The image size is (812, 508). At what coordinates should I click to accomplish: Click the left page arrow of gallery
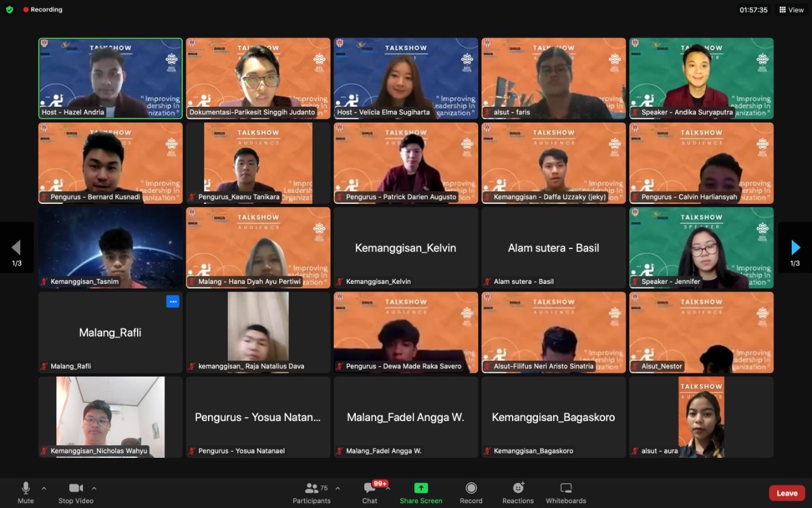[16, 248]
